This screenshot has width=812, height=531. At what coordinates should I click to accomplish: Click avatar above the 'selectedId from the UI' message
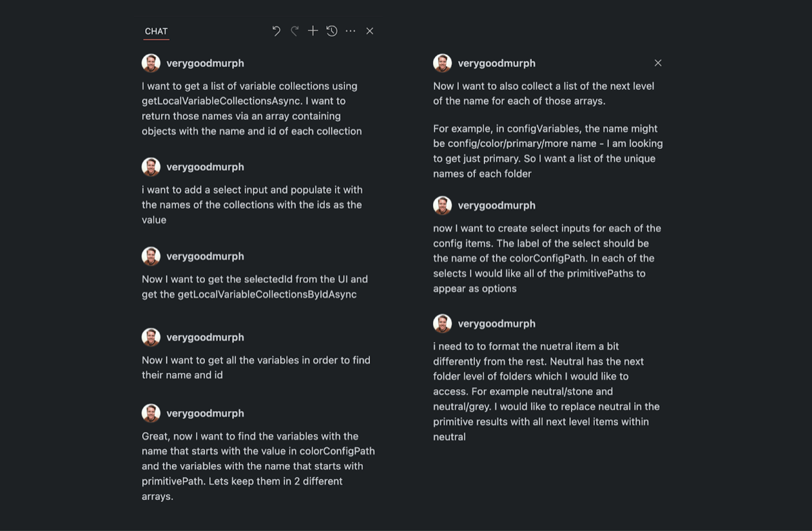[x=151, y=256]
